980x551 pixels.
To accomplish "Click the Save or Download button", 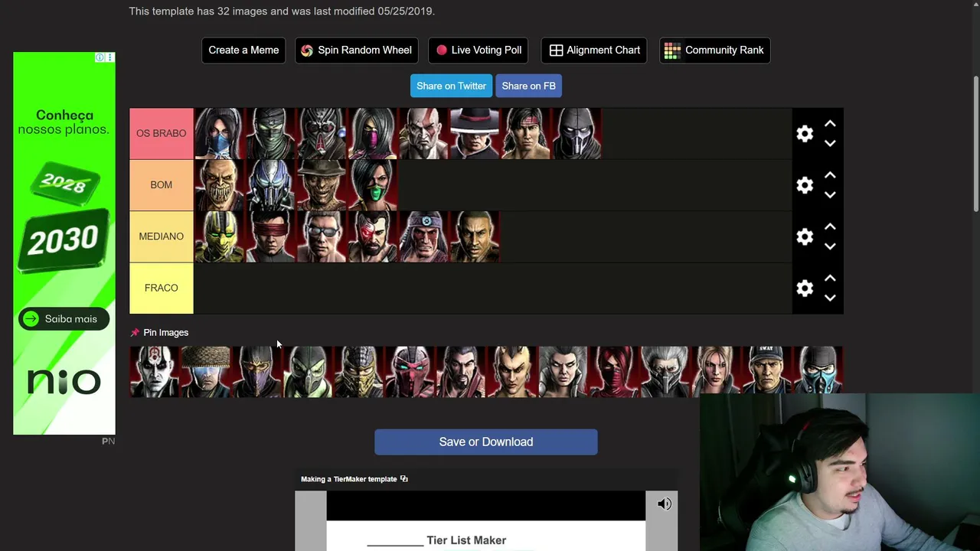I will (486, 442).
